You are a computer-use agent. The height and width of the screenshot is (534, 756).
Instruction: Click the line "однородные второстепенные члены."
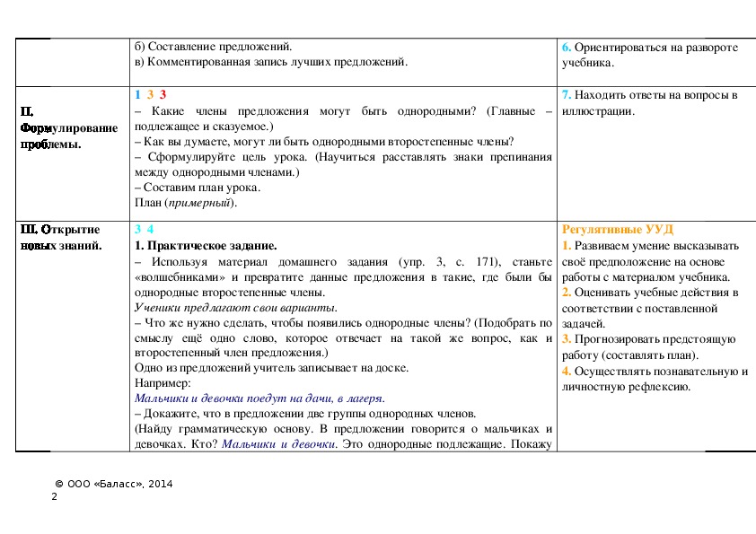click(230, 293)
